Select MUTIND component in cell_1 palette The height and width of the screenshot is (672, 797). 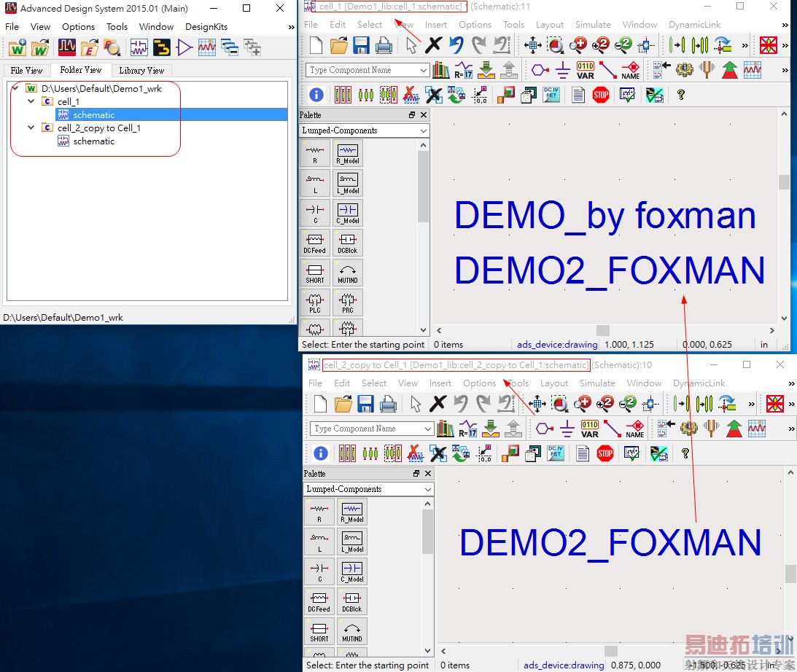point(348,273)
